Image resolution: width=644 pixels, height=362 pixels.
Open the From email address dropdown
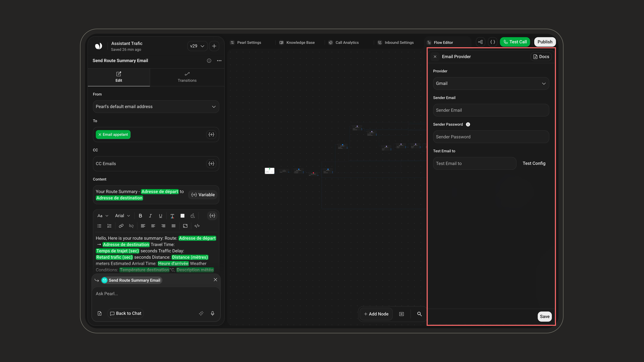tap(156, 107)
